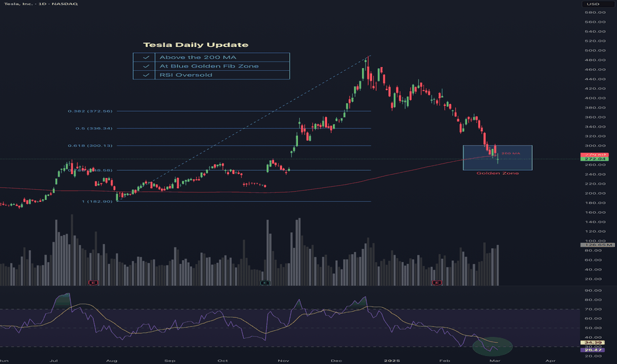The width and height of the screenshot is (617, 364).
Task: Click the green 272.04 last price label
Action: (594, 159)
